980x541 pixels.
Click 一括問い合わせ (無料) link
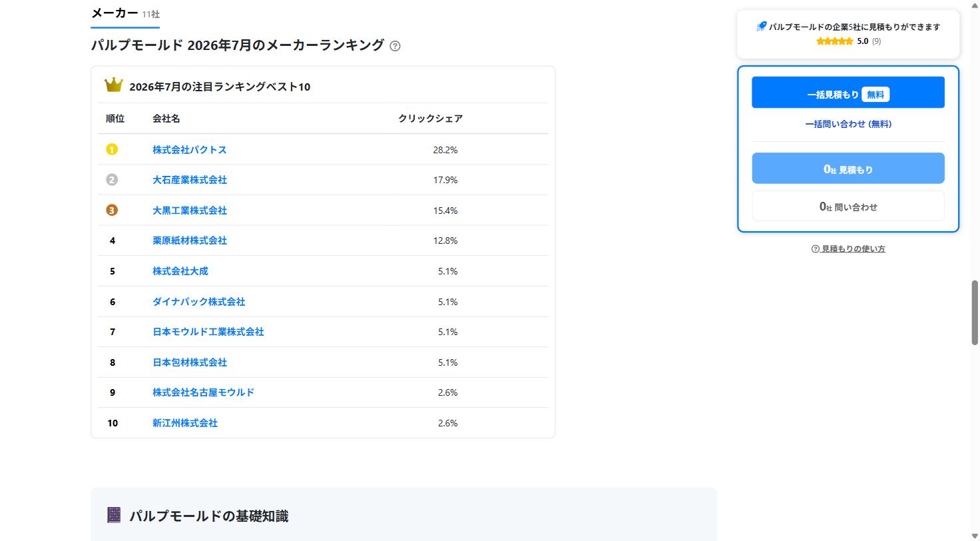(x=848, y=124)
